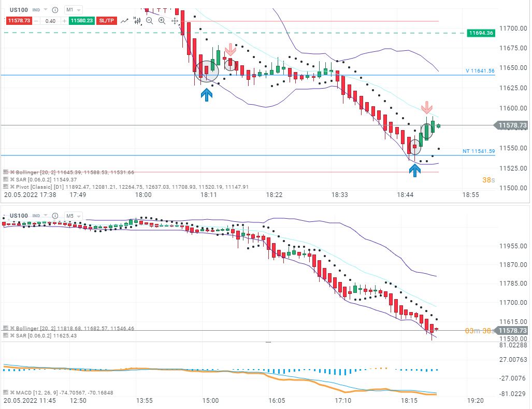The width and height of the screenshot is (532, 409).
Task: Open Pivot indicator settings
Action: [x=5, y=186]
